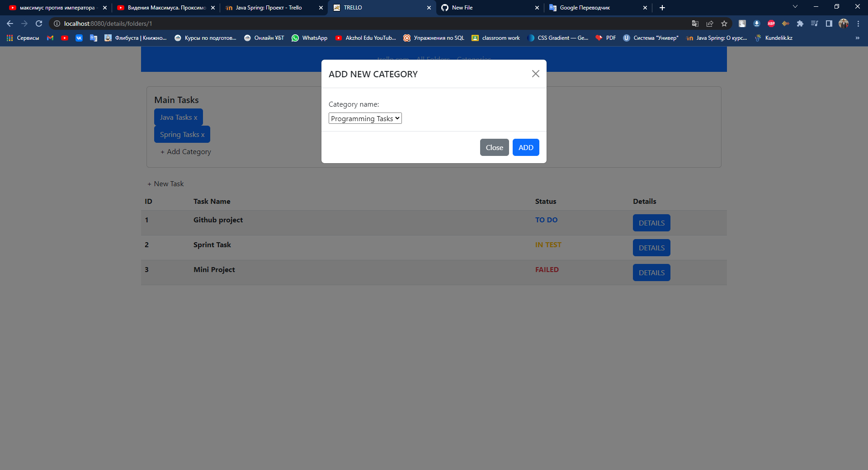The image size is (868, 470).
Task: Open the Сервисы apps bookmark
Action: [x=23, y=38]
